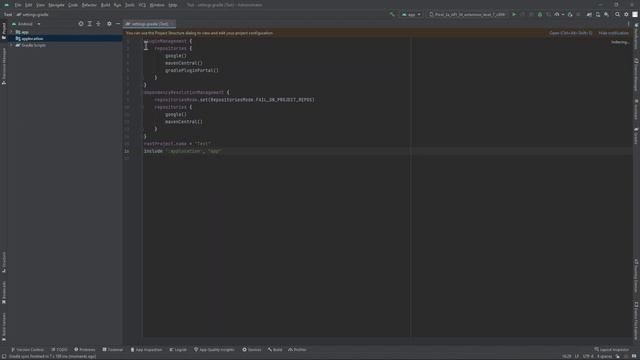
Task: Open the Window menu
Action: 157,5
